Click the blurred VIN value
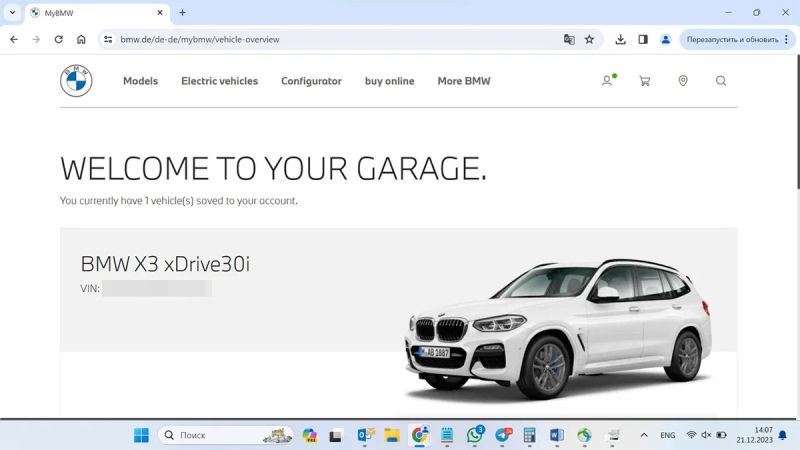The height and width of the screenshot is (450, 800). [157, 288]
